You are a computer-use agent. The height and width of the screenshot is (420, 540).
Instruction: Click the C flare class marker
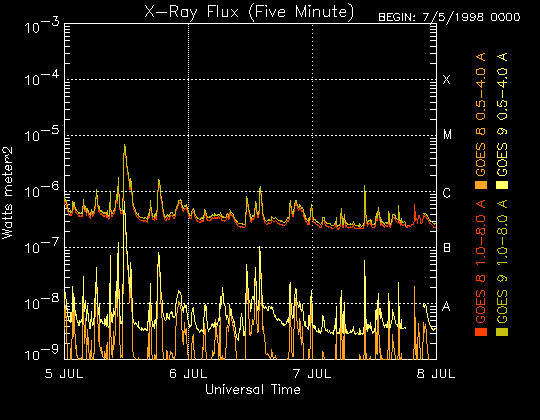pyautogui.click(x=446, y=193)
